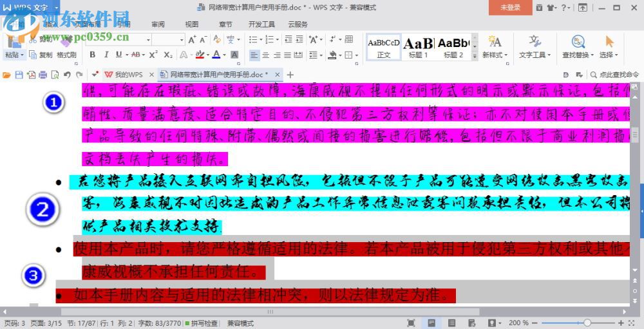Image resolution: width=644 pixels, height=329 pixels.
Task: Open the WPS 文字 application menu
Action: tap(30, 7)
